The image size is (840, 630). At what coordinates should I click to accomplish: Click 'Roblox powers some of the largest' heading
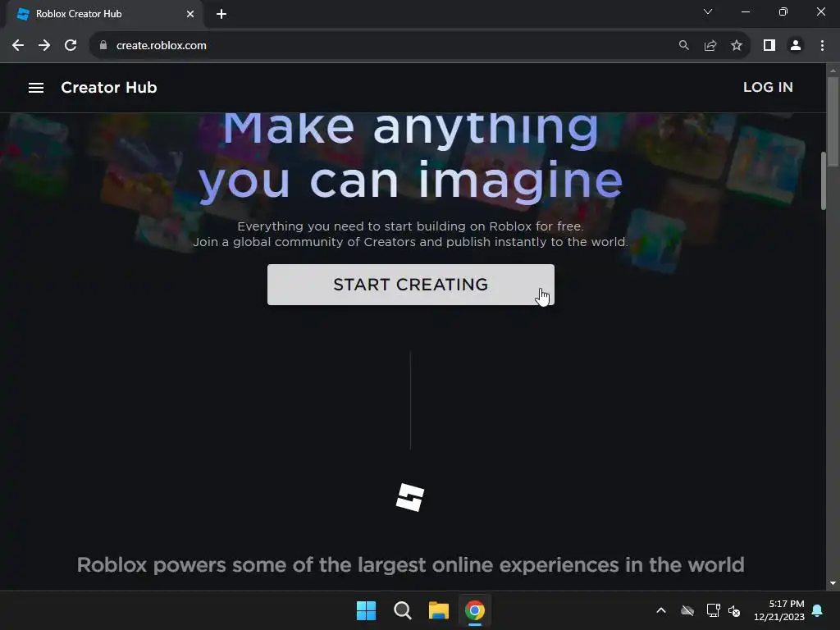pos(410,564)
